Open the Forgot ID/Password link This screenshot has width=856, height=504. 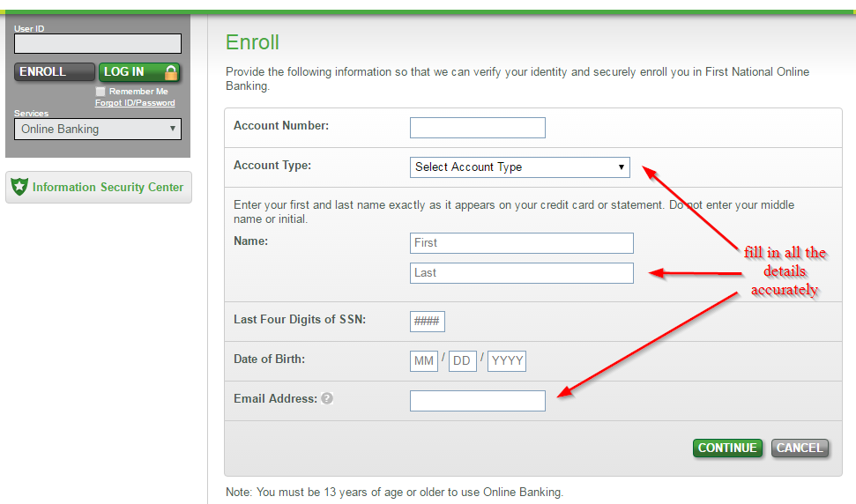pyautogui.click(x=135, y=103)
